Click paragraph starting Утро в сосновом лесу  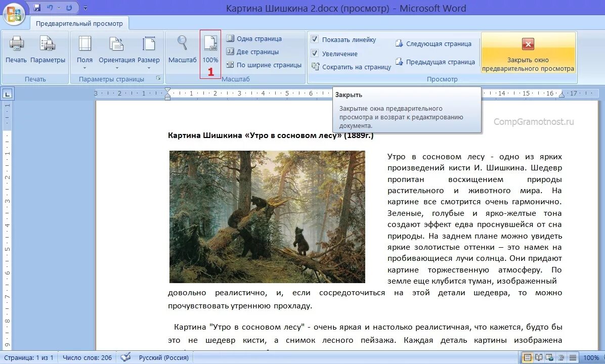[474, 218]
